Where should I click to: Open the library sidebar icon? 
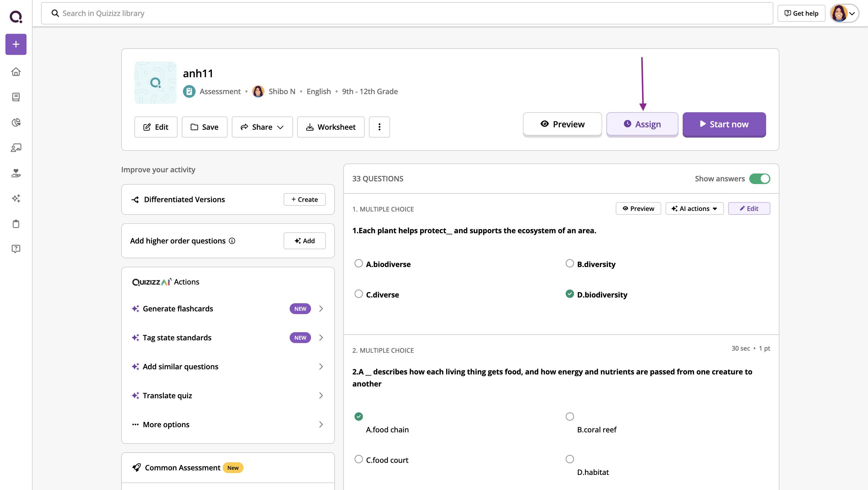pyautogui.click(x=16, y=97)
